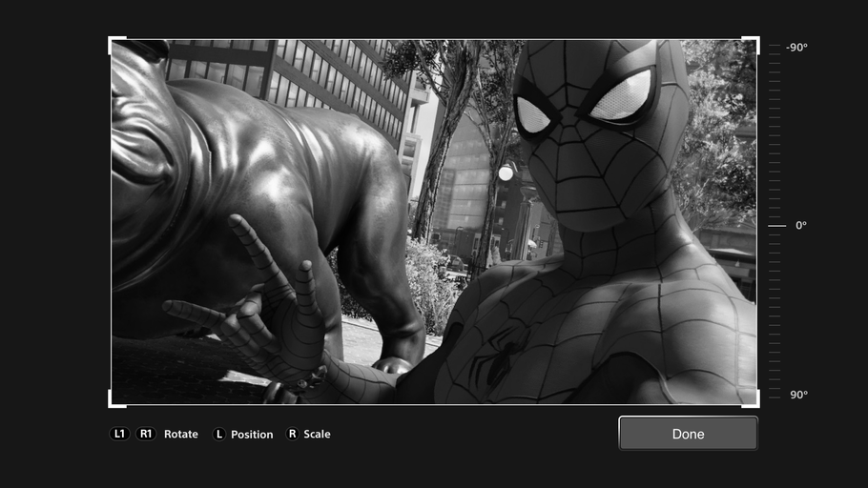Click the R1 button icon
This screenshot has width=868, height=488.
click(x=146, y=434)
